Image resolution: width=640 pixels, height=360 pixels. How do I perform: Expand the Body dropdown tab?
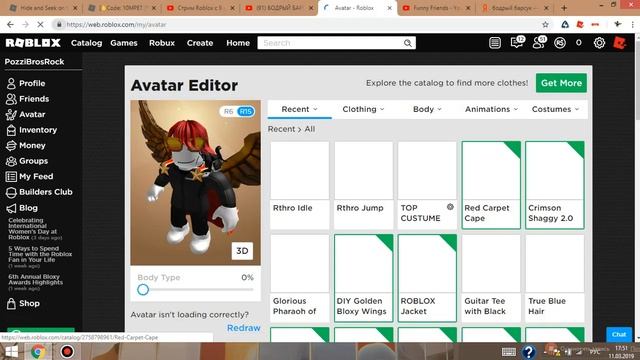click(x=427, y=109)
